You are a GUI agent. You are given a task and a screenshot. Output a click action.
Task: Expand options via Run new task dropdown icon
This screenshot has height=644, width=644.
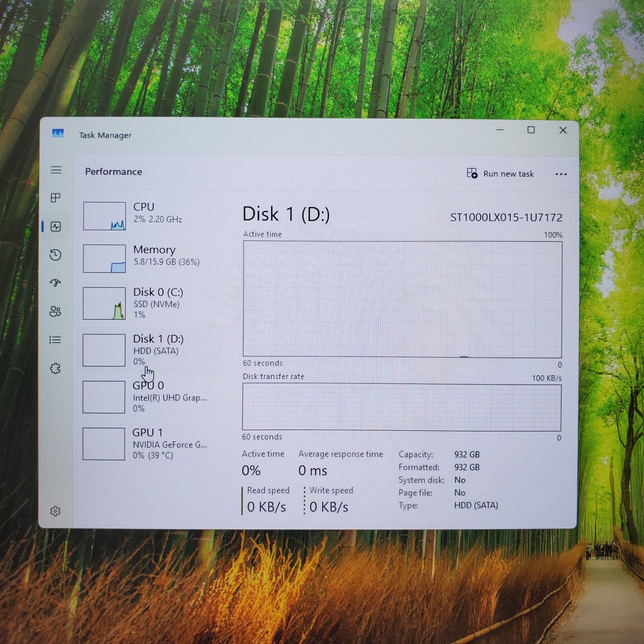click(x=472, y=174)
